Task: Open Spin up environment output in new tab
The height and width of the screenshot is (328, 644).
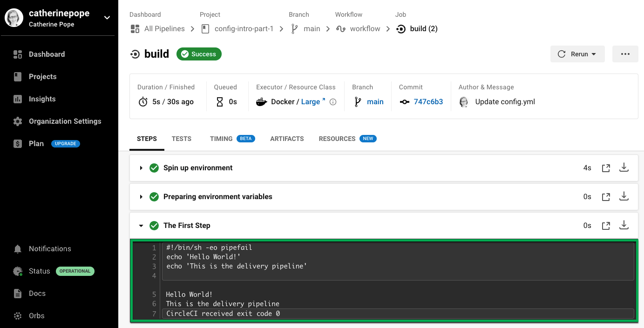Action: tap(606, 168)
